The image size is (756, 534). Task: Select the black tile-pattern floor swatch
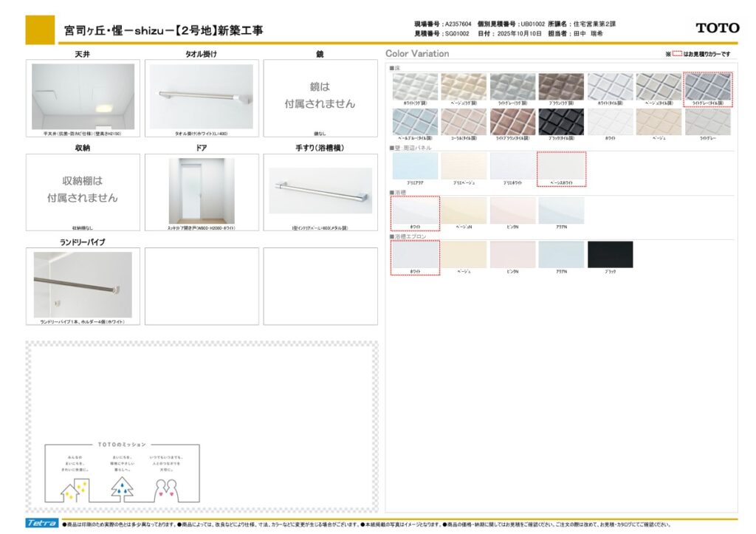pos(561,122)
